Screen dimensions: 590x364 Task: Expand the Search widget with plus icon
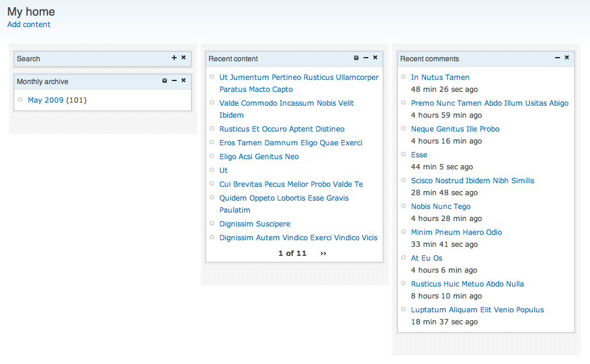pos(174,58)
